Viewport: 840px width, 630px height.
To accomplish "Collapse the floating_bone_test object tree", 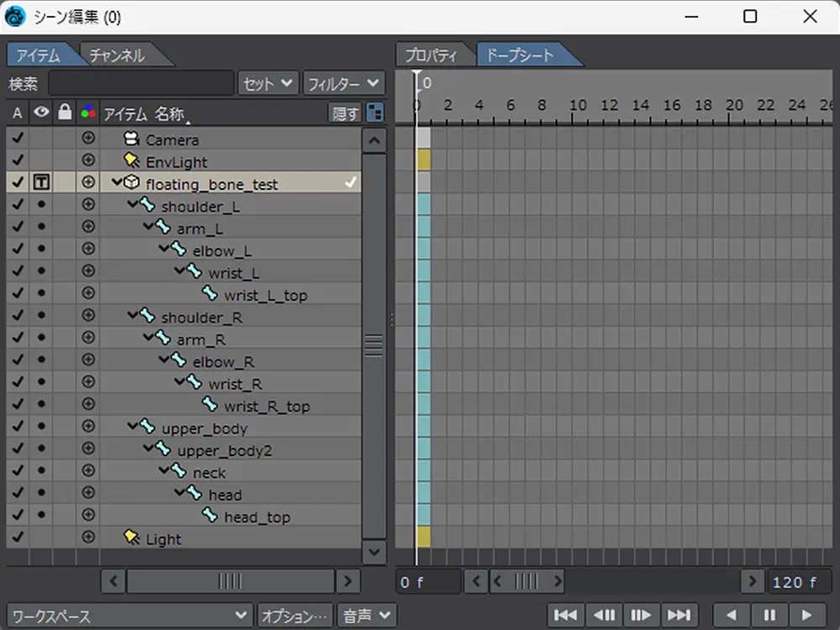I will click(116, 183).
